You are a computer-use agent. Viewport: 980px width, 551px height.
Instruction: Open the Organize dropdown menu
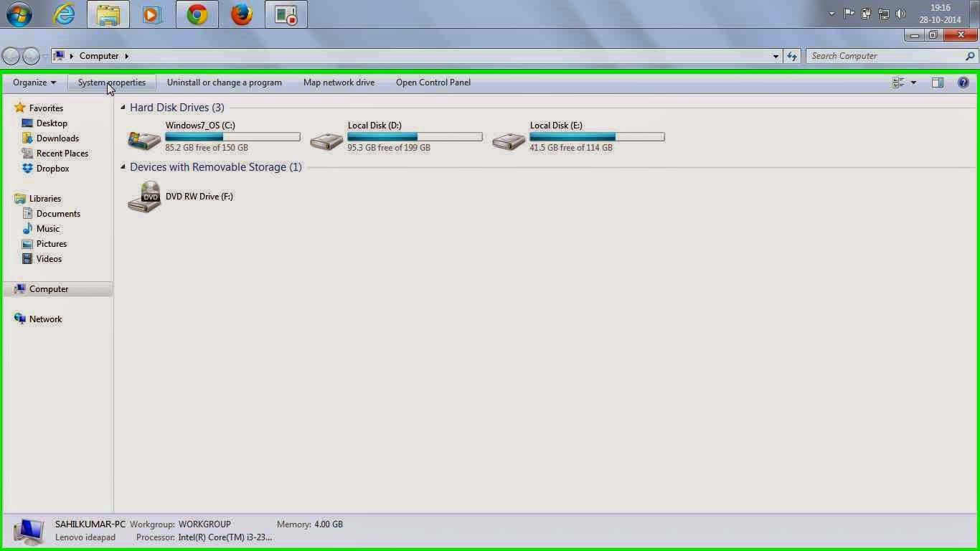(x=34, y=82)
